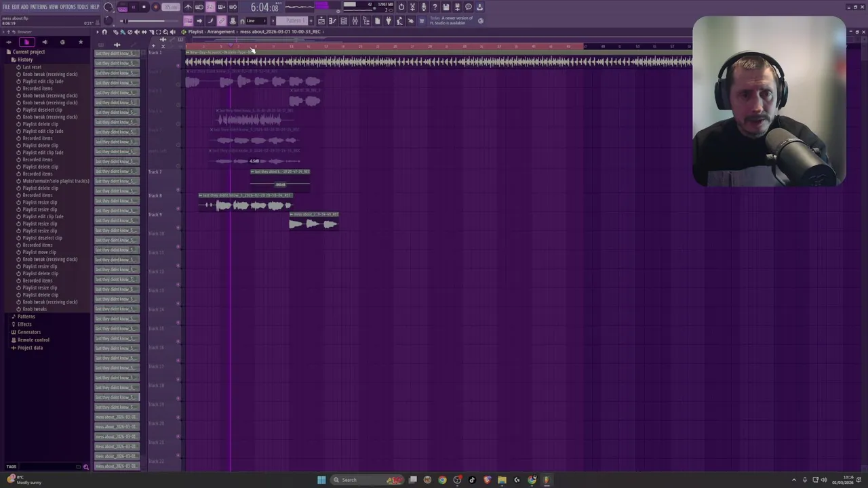This screenshot has width=868, height=488.
Task: Open content library download icon
Action: (x=479, y=7)
